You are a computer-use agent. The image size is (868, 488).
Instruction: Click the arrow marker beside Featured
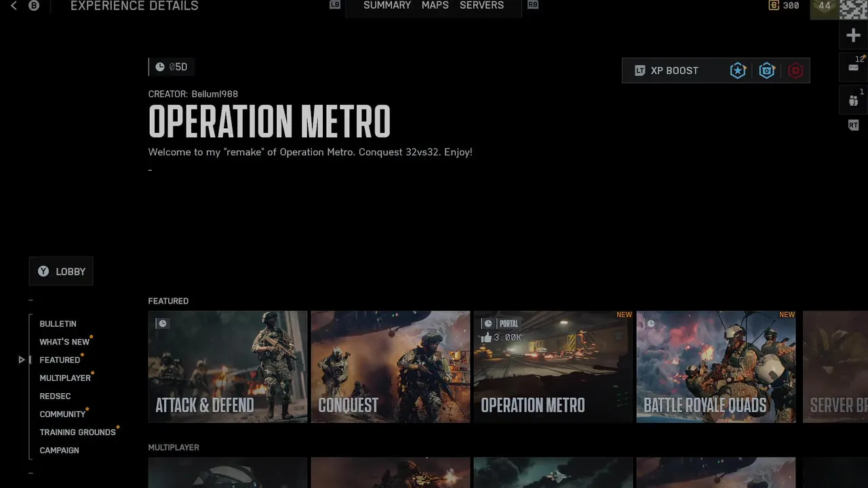[x=22, y=360]
